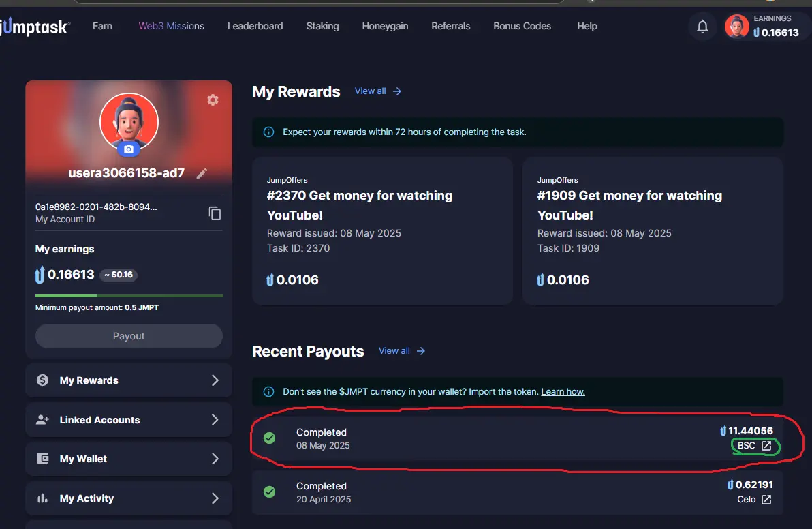The image size is (812, 529).
Task: Open BSC payout external link icon
Action: (x=766, y=446)
